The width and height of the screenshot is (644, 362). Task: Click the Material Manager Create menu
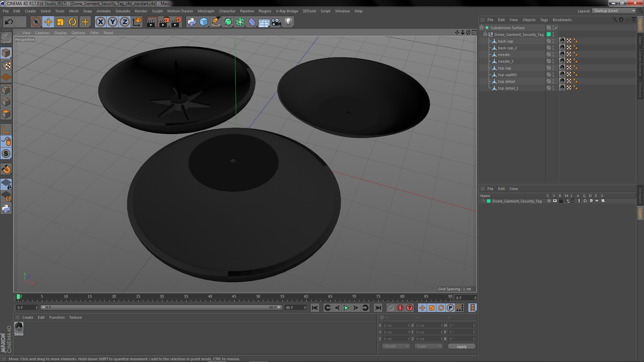click(x=28, y=317)
